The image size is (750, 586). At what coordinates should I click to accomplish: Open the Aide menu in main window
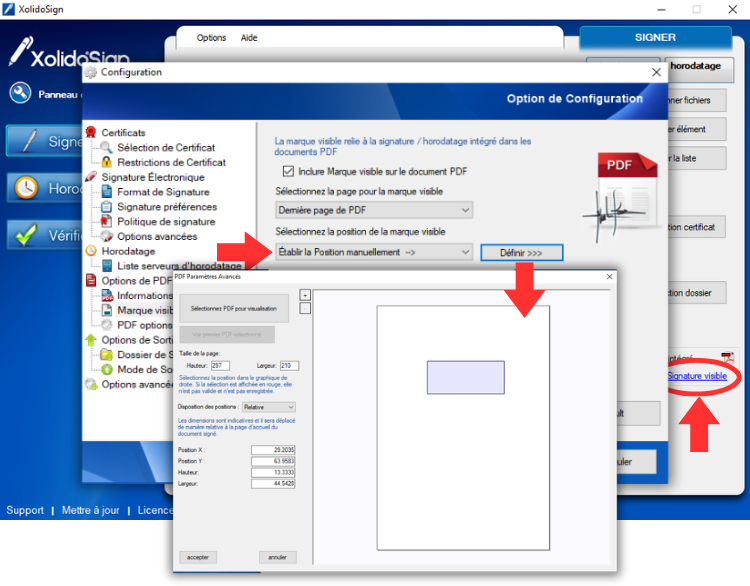(249, 38)
